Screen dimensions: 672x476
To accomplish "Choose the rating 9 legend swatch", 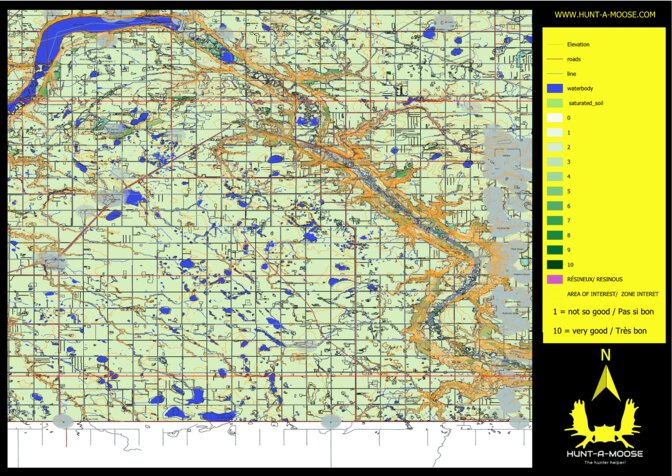I will click(x=553, y=248).
